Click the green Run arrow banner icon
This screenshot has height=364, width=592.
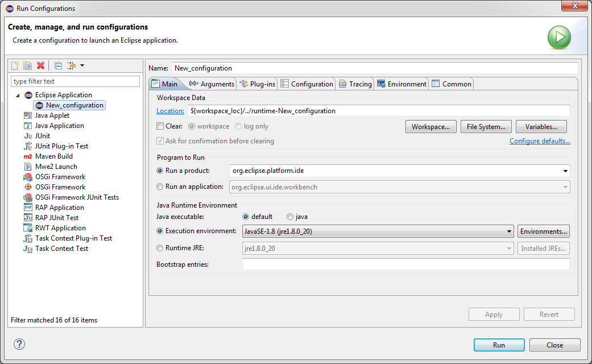559,38
